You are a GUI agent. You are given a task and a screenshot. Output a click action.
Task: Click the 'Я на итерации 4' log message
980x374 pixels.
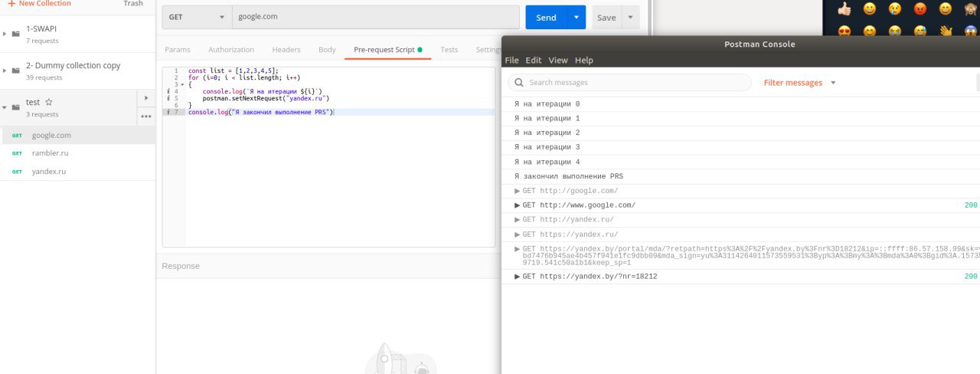(x=547, y=162)
